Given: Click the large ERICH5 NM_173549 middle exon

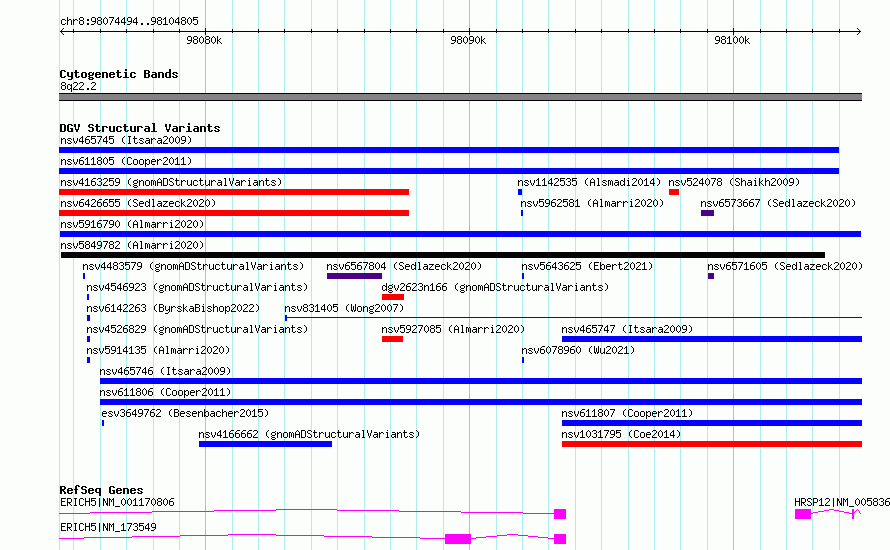Looking at the screenshot, I should click(457, 539).
